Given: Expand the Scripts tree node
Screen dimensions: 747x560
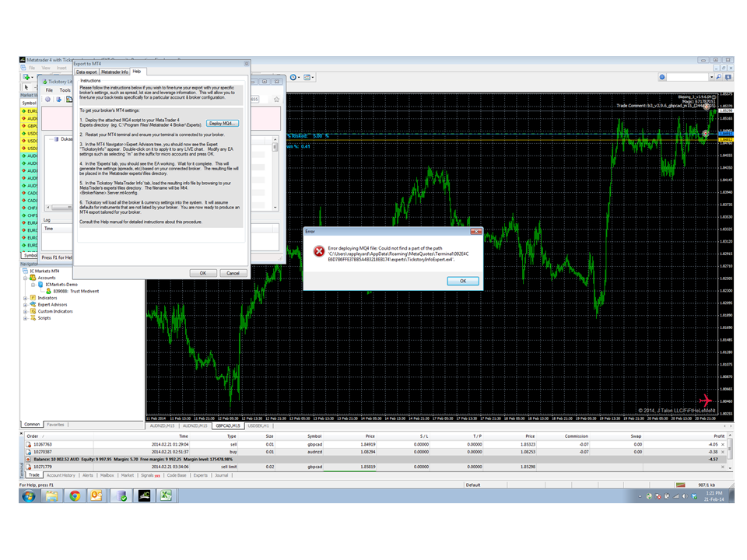Looking at the screenshot, I should (x=25, y=317).
